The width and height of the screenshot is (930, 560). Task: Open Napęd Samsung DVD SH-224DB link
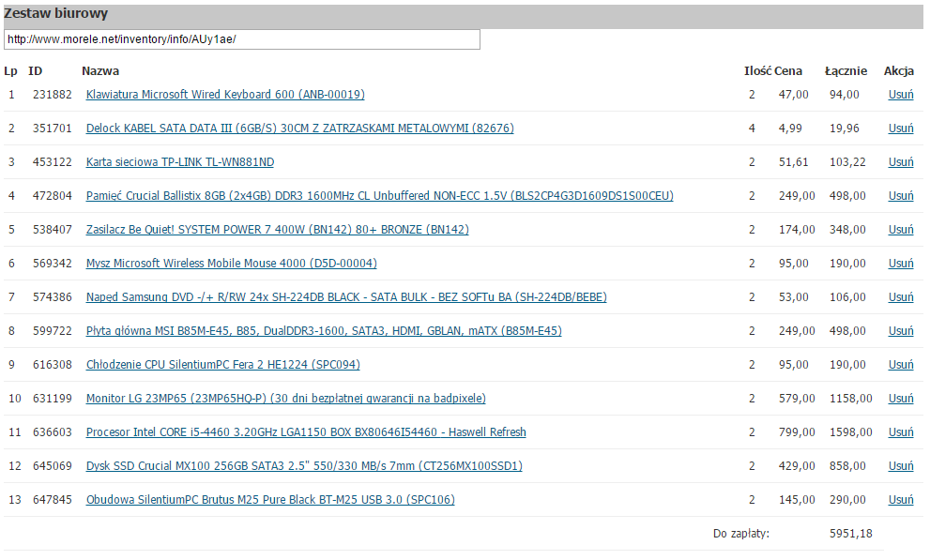pos(346,297)
